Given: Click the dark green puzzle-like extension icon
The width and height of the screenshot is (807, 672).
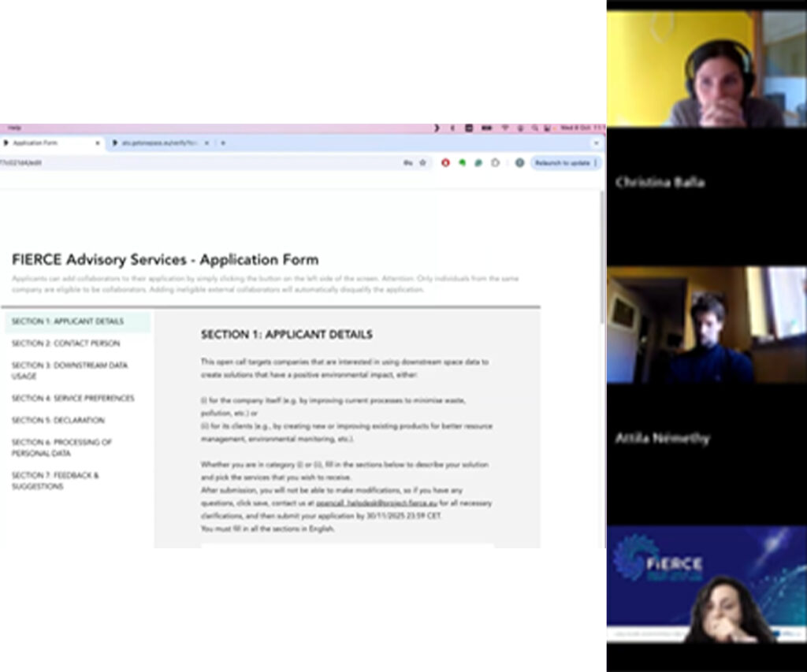Looking at the screenshot, I should [x=478, y=163].
